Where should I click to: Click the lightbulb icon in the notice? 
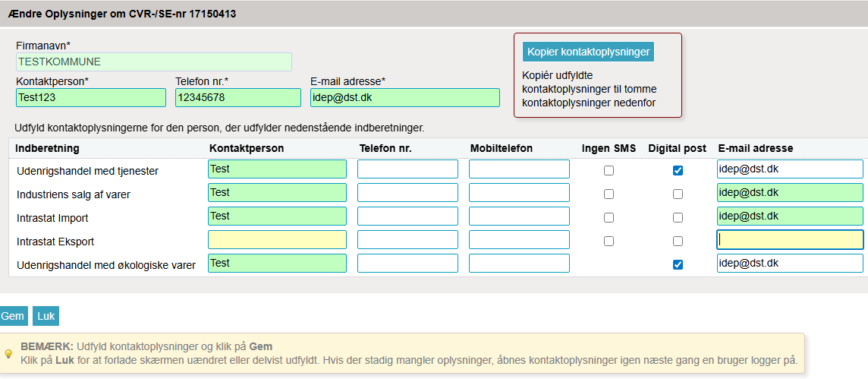pyautogui.click(x=8, y=353)
